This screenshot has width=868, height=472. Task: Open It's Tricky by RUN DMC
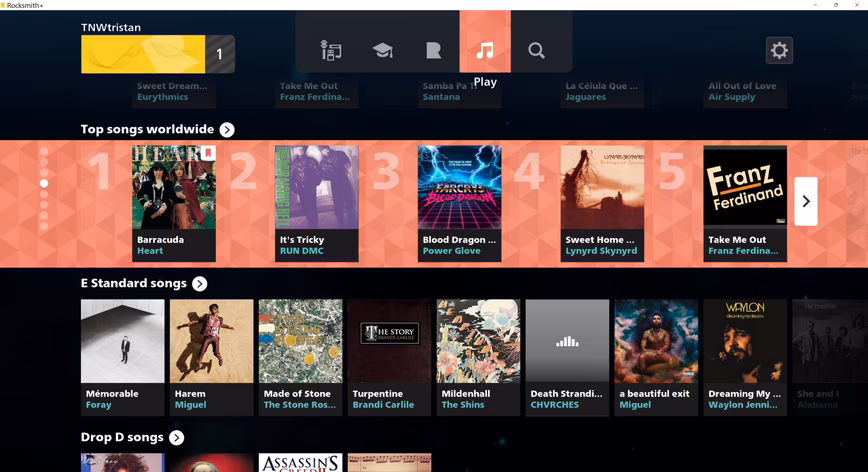pyautogui.click(x=317, y=203)
